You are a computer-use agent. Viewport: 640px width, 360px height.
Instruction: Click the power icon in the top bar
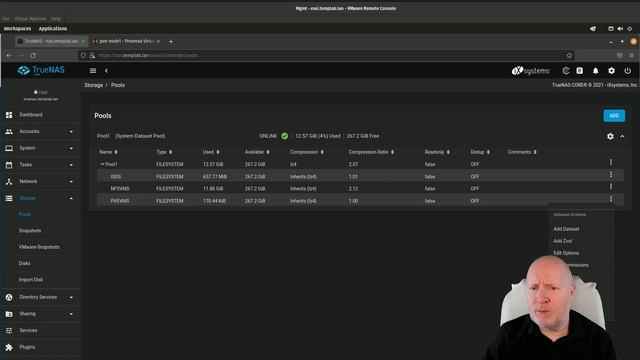pos(627,71)
